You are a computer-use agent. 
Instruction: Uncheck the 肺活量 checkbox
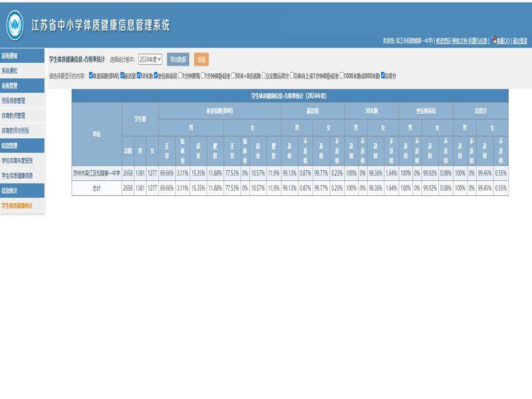pos(122,76)
